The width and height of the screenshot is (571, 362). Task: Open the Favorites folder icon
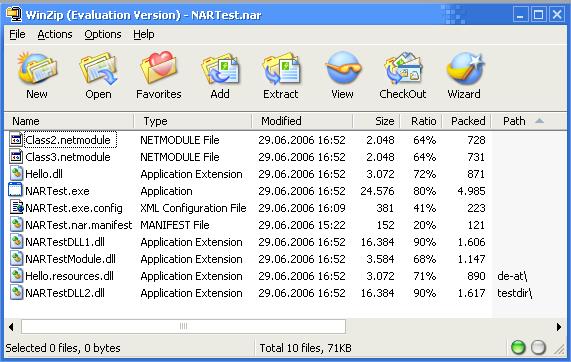click(158, 68)
